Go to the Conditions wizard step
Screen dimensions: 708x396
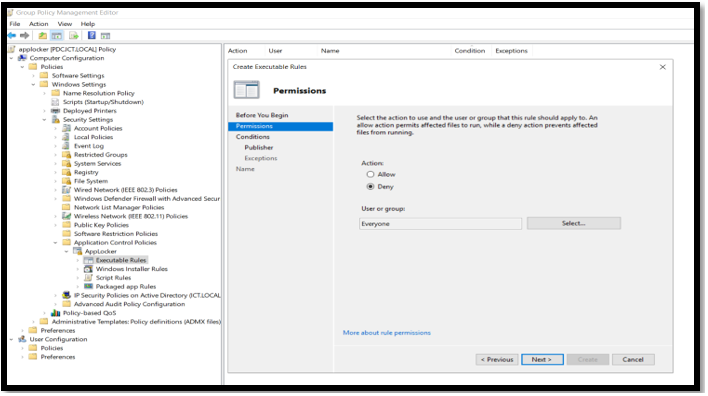pyautogui.click(x=252, y=137)
